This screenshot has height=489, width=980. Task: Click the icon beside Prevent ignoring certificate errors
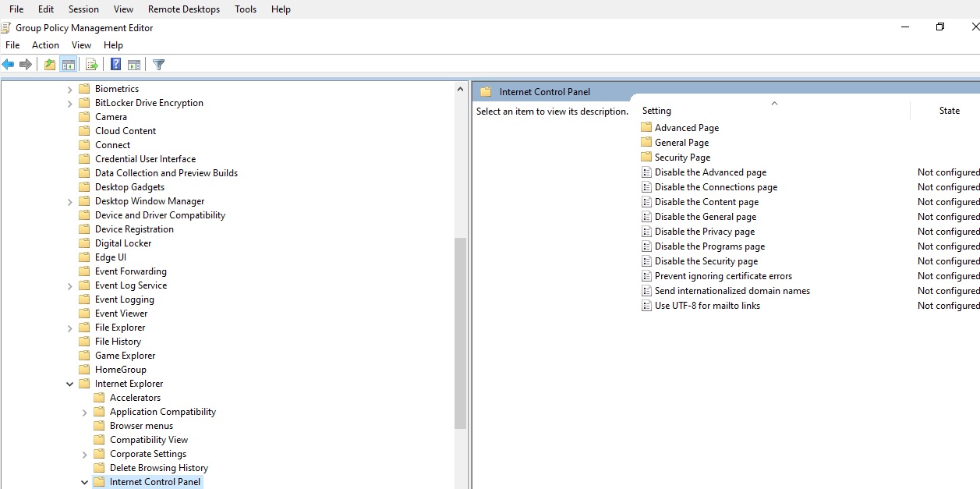tap(646, 276)
